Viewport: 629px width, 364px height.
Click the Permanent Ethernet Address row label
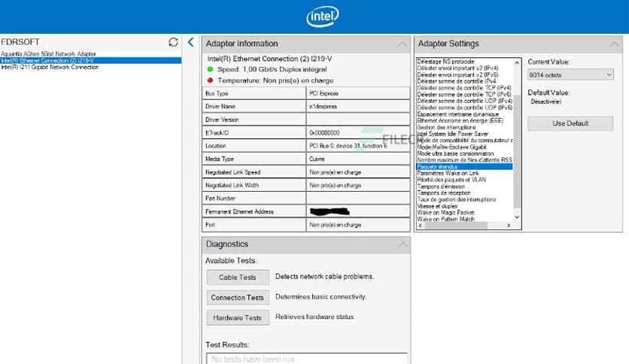click(x=239, y=211)
